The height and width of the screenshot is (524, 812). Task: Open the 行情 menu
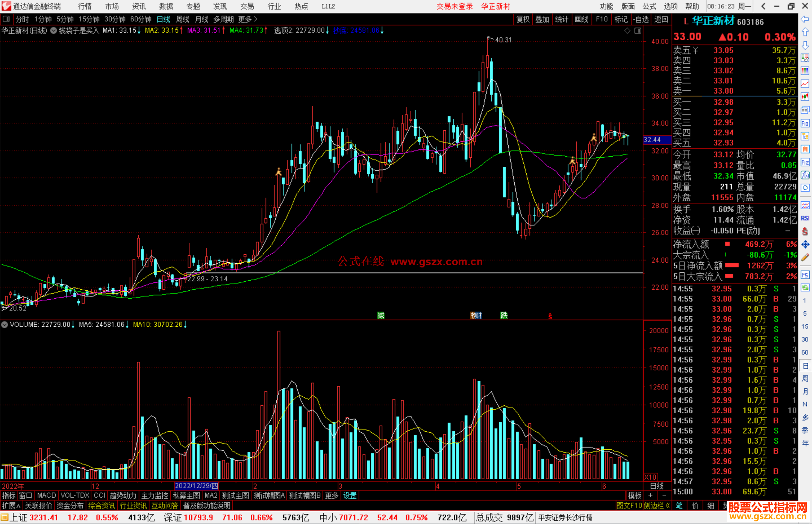85,6
